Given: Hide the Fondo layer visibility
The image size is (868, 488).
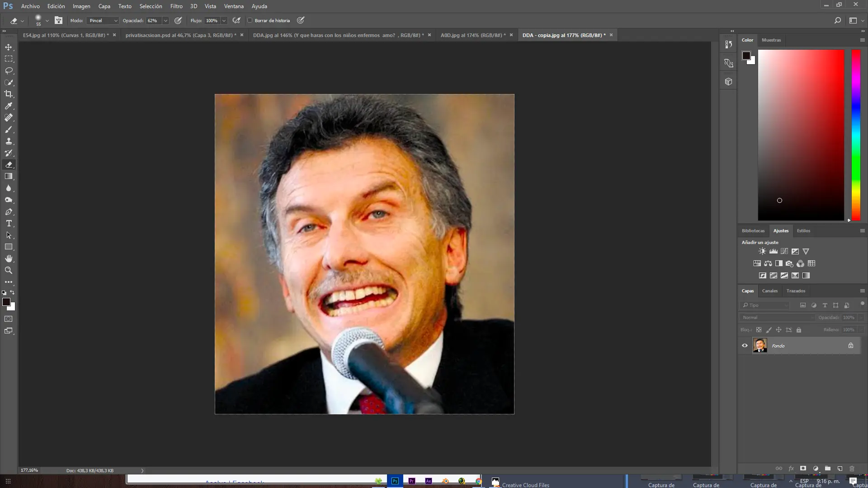Looking at the screenshot, I should pos(745,346).
